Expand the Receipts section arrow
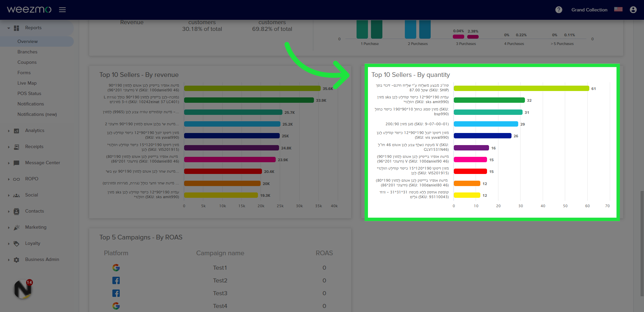This screenshot has width=644, height=312. [9, 147]
